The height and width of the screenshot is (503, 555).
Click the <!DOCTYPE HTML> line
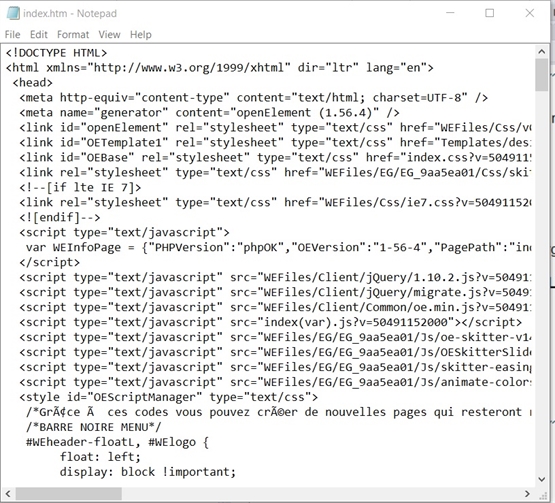click(x=56, y=53)
